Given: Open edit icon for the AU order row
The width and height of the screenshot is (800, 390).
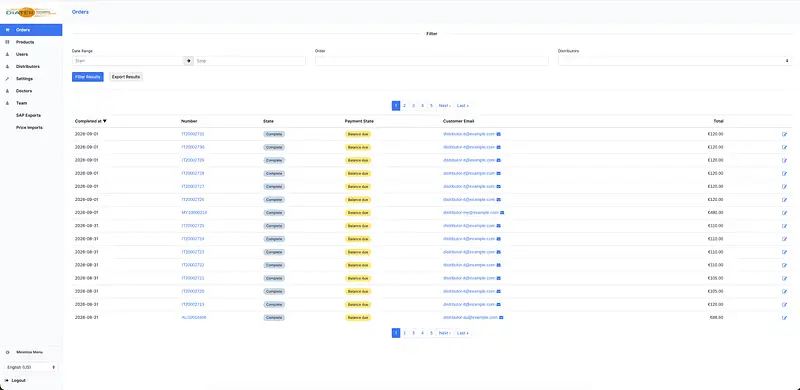Looking at the screenshot, I should point(784,318).
